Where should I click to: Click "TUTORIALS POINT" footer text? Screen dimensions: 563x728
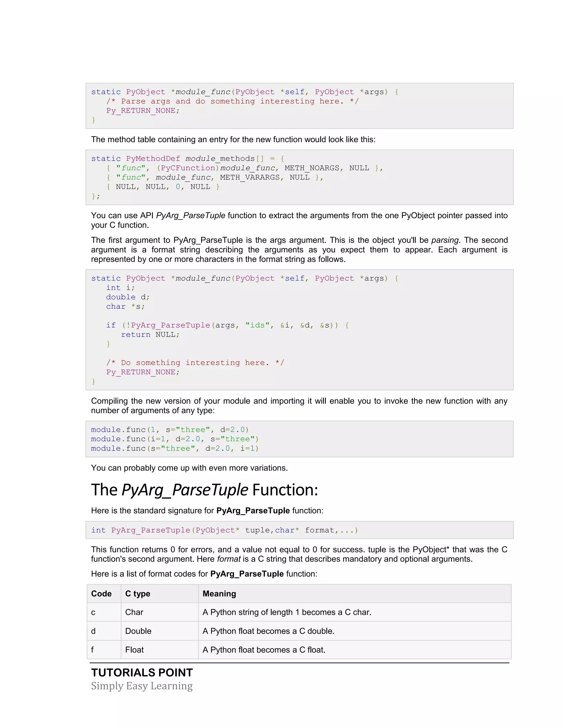[142, 673]
